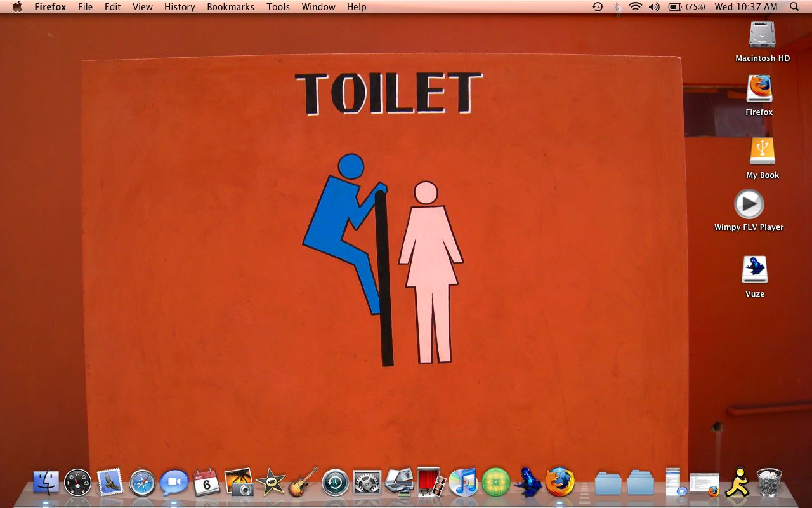Switch to Firefox via its Dock icon

click(x=560, y=483)
